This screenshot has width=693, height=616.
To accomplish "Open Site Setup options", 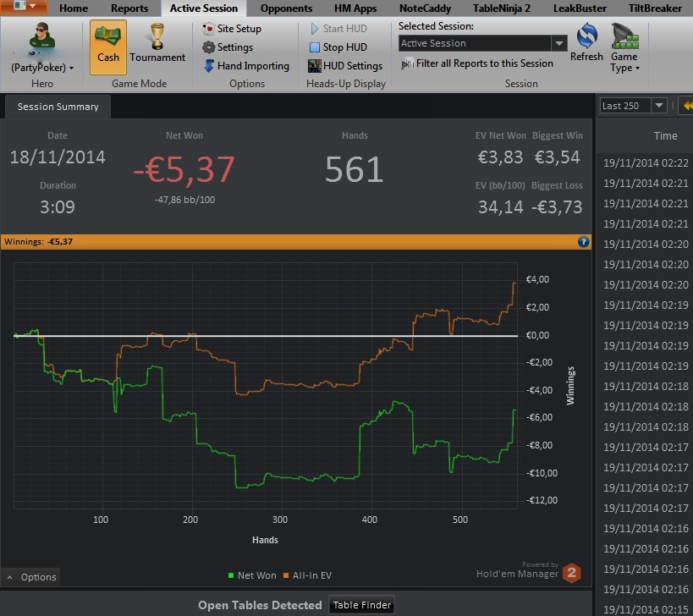I will pos(232,29).
